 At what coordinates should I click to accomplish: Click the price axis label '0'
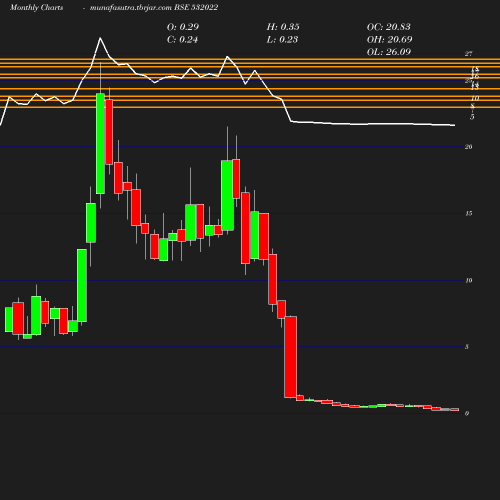pos(467,413)
